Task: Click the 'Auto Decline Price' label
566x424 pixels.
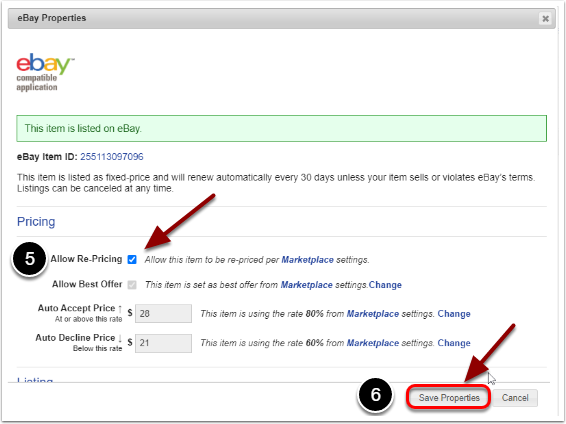Action: (x=75, y=338)
